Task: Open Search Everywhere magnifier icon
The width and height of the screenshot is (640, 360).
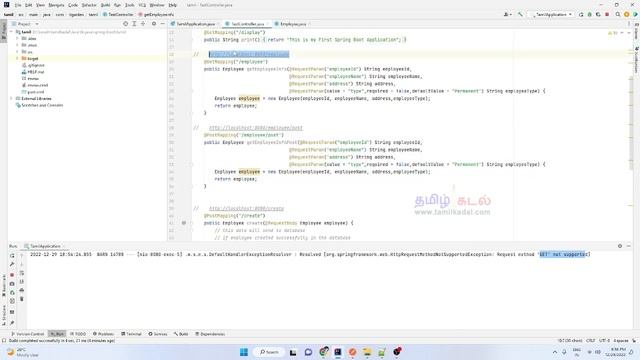Action: pos(618,14)
